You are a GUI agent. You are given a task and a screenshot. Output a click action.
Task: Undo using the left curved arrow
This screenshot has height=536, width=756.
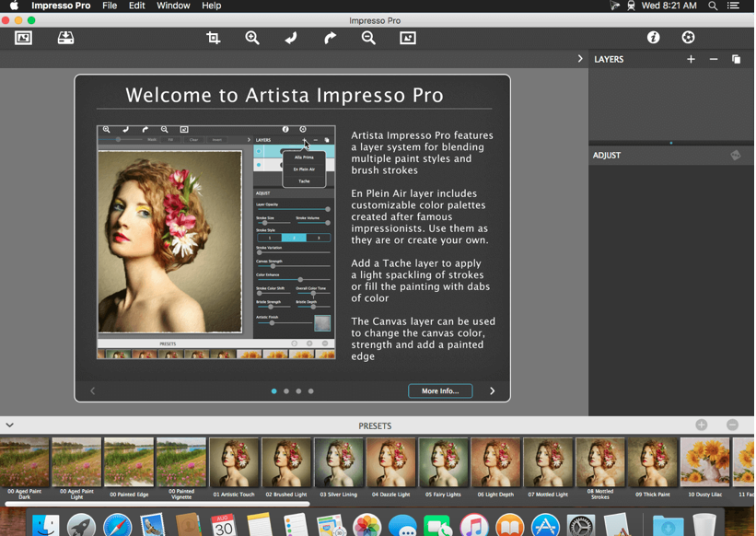point(291,38)
